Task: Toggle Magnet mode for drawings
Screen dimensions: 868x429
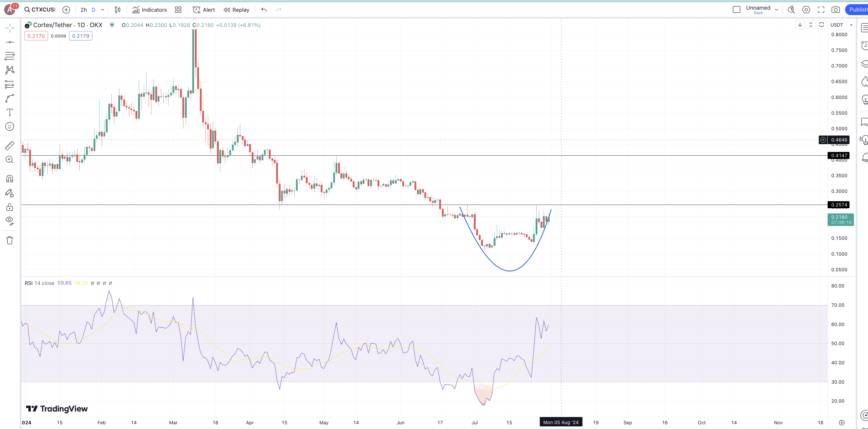Action: click(x=10, y=179)
